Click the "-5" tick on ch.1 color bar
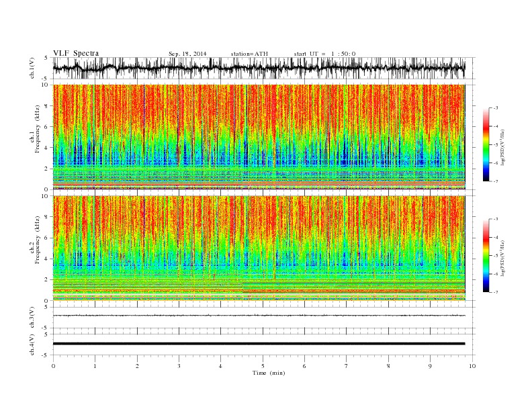Viewport: 532px width, 411px height. pyautogui.click(x=495, y=145)
